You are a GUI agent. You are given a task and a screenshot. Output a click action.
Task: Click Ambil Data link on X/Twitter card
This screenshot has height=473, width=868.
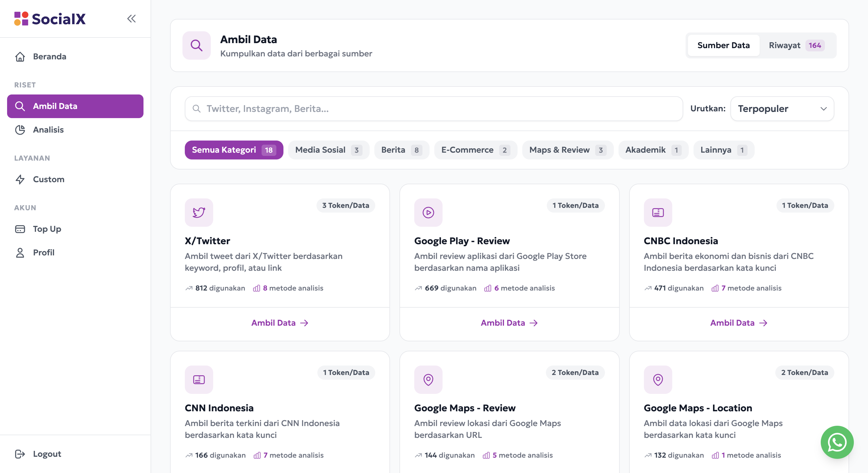tap(280, 323)
